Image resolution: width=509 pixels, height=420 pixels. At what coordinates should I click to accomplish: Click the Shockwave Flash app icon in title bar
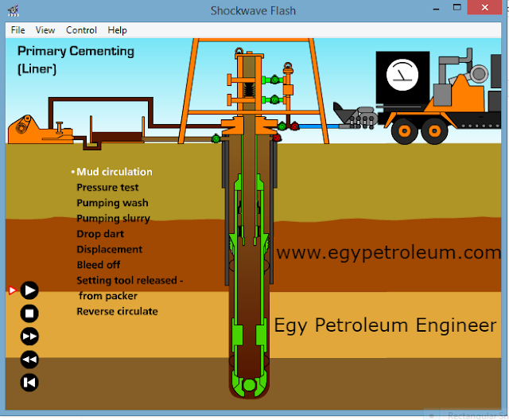click(14, 10)
